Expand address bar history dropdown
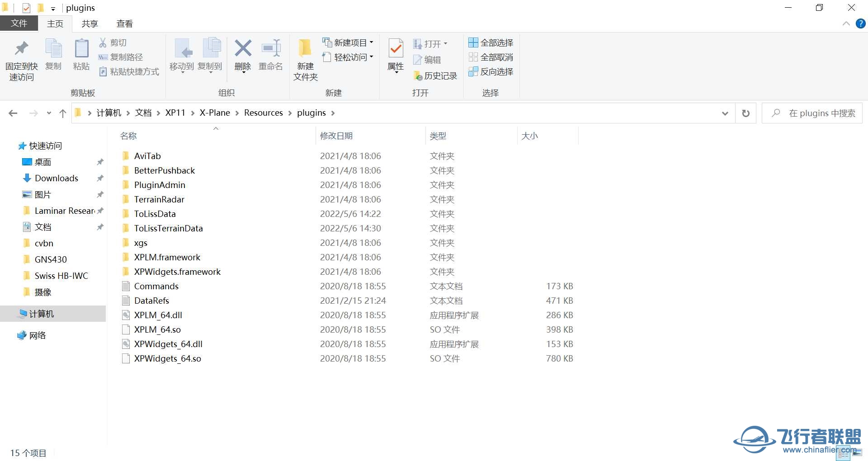This screenshot has width=868, height=461. [725, 113]
